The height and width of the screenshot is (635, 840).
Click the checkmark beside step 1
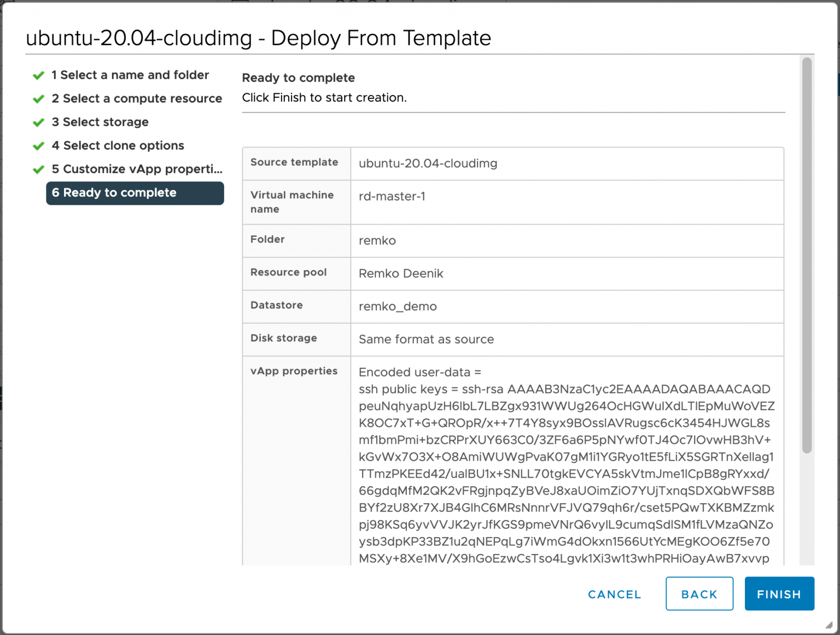(x=38, y=75)
